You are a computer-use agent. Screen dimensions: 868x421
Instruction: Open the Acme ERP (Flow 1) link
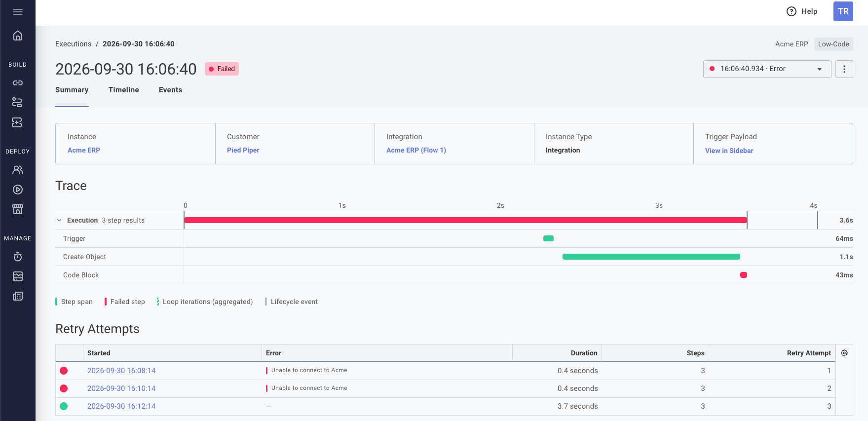click(416, 150)
